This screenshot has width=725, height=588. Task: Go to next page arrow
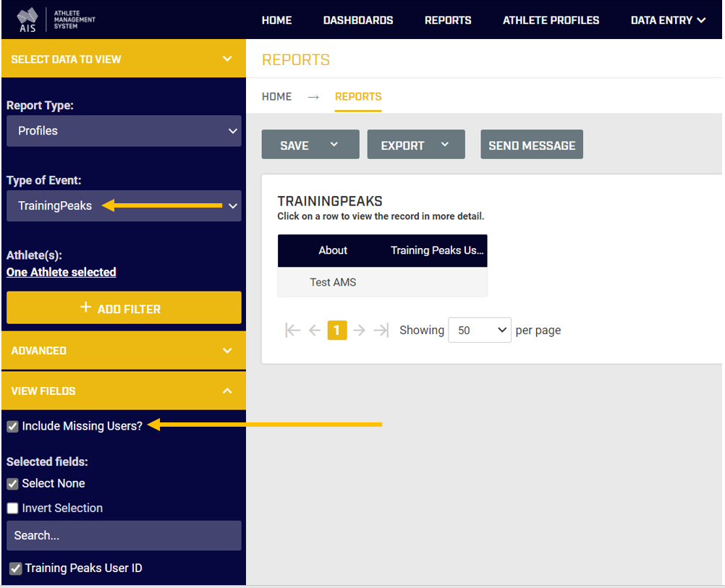point(360,330)
